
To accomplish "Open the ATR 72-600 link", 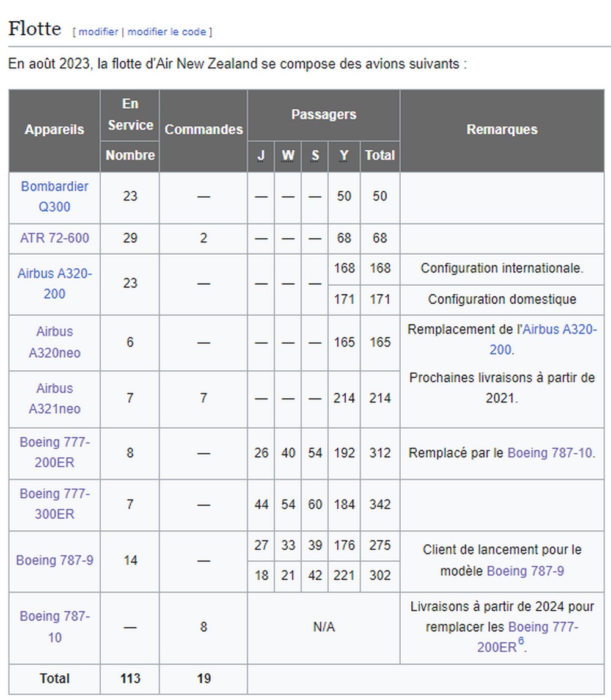I will 54,238.
